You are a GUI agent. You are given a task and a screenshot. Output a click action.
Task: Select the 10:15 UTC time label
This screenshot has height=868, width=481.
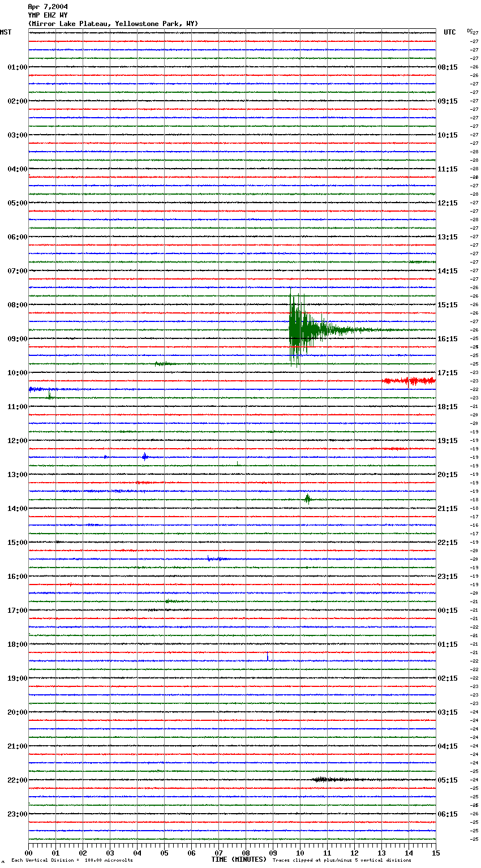click(x=448, y=135)
